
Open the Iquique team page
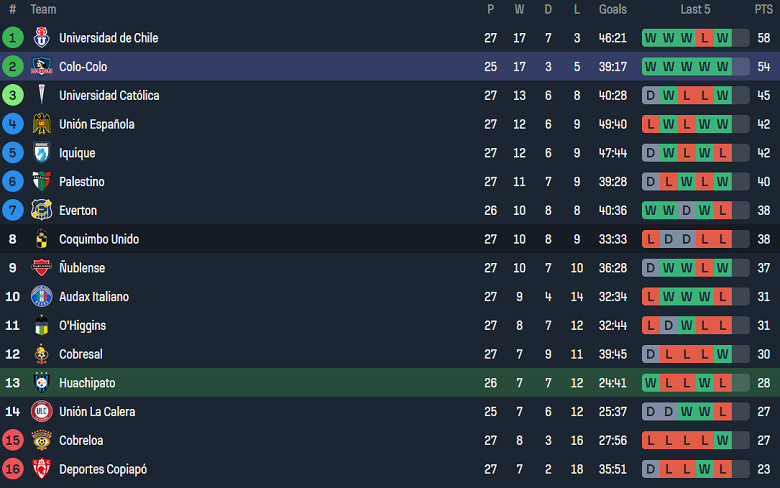click(x=77, y=153)
